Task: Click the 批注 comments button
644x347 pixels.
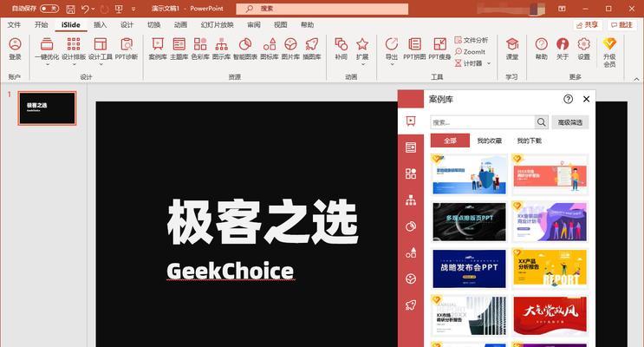Action: coord(621,25)
